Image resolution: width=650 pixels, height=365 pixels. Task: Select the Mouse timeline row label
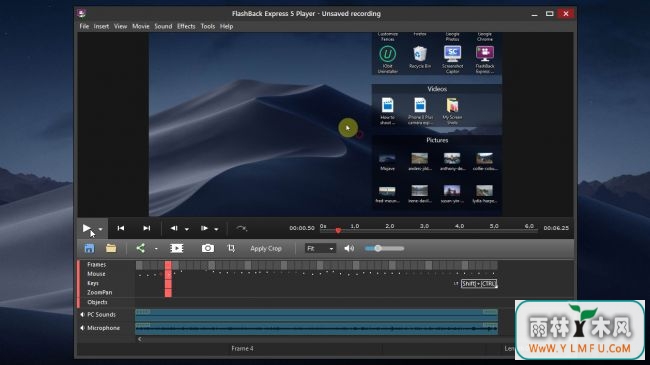tap(96, 274)
